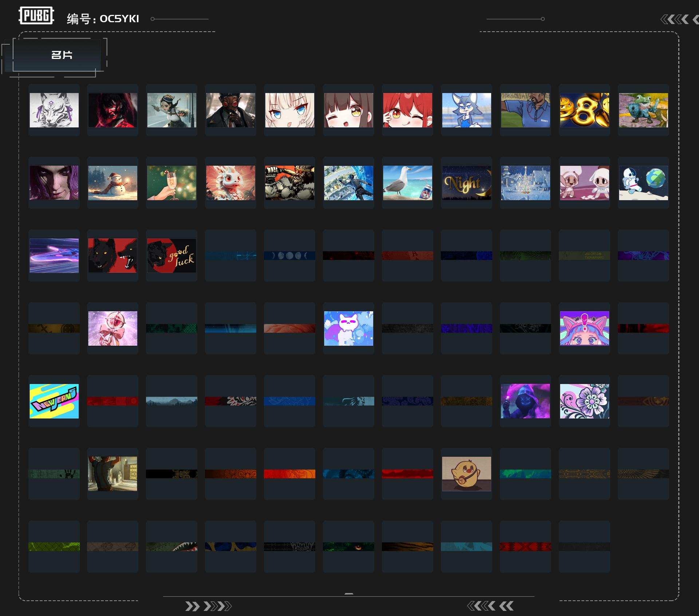Image resolution: width=699 pixels, height=616 pixels.
Task: Choose the "good luck" panther card
Action: click(x=172, y=255)
